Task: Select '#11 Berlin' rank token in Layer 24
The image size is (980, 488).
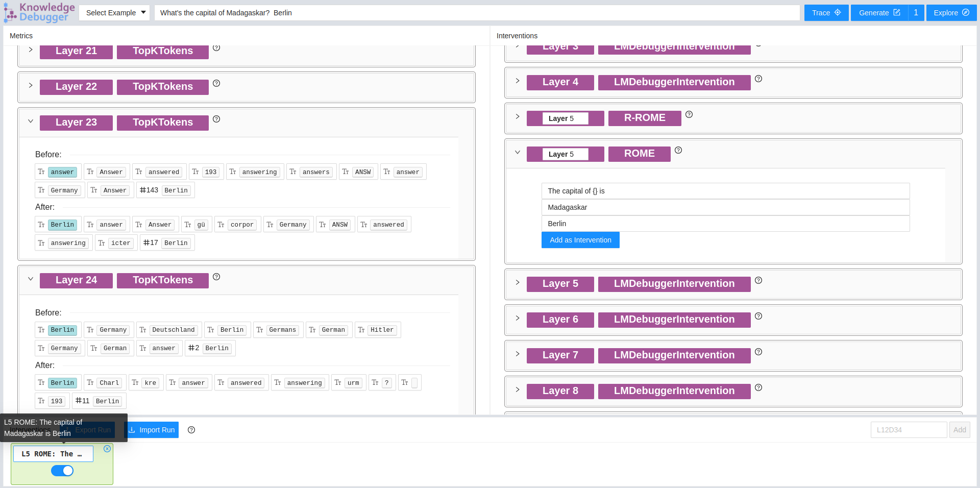Action: pyautogui.click(x=99, y=401)
